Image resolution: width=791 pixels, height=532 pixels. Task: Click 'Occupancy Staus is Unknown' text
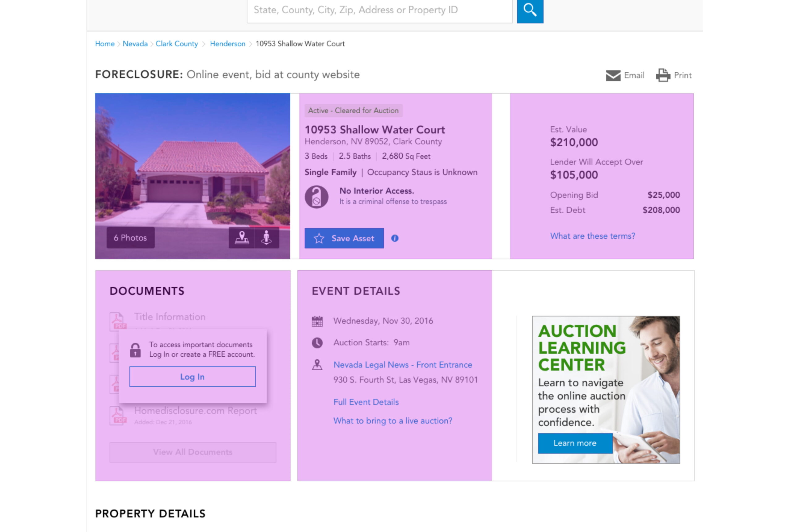tap(422, 172)
